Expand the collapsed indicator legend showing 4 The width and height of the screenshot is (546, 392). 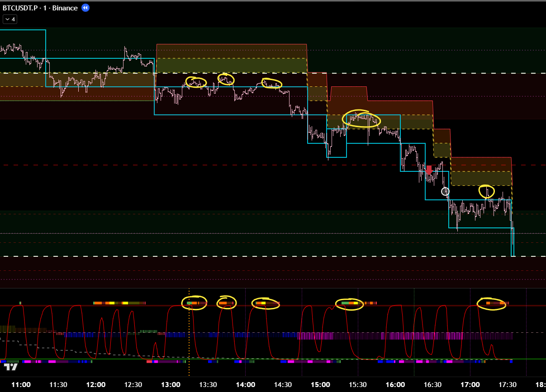coord(10,19)
